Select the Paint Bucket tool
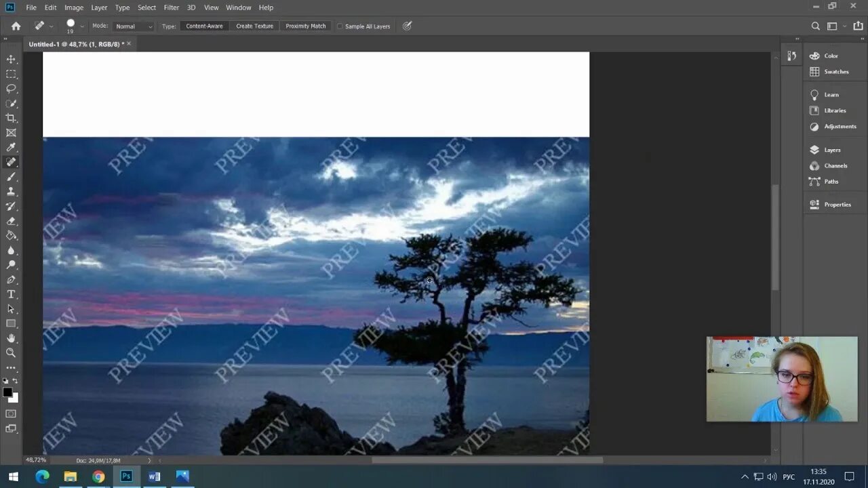 [11, 236]
